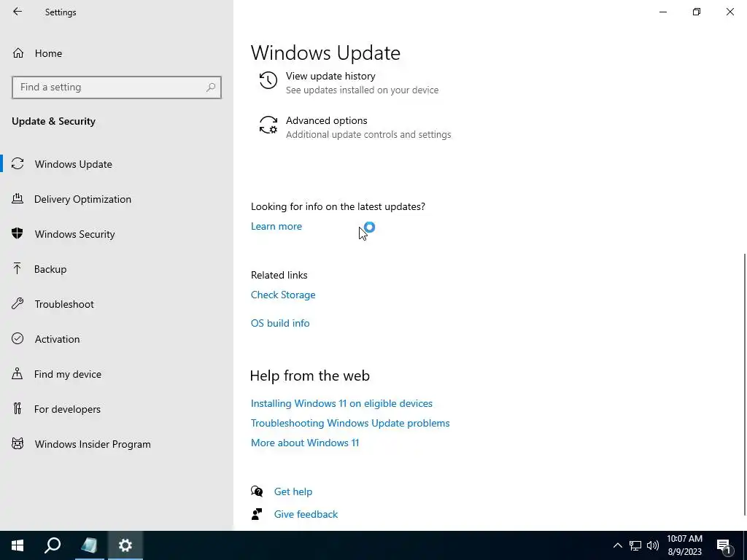Open the notification center icon

724,546
